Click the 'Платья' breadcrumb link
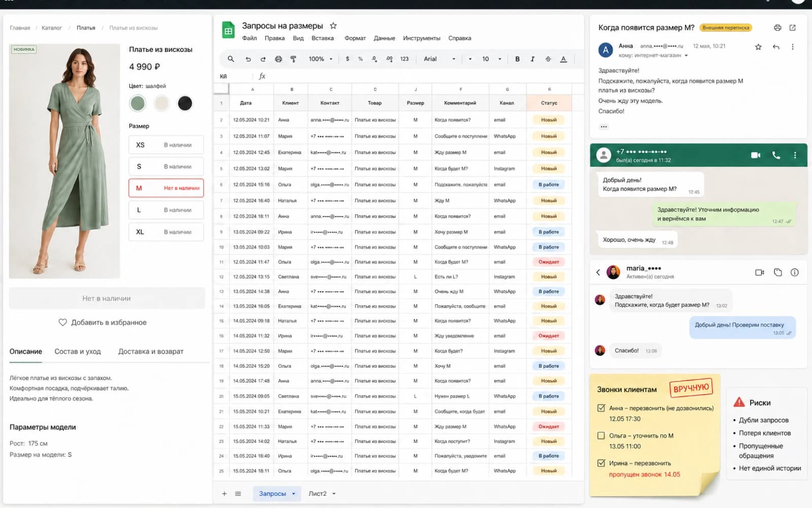The height and width of the screenshot is (508, 812). coord(86,28)
